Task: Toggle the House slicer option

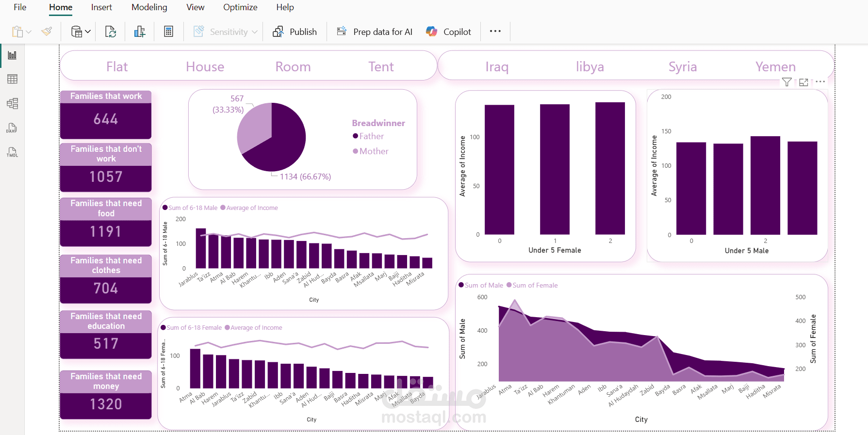Action: click(x=205, y=67)
